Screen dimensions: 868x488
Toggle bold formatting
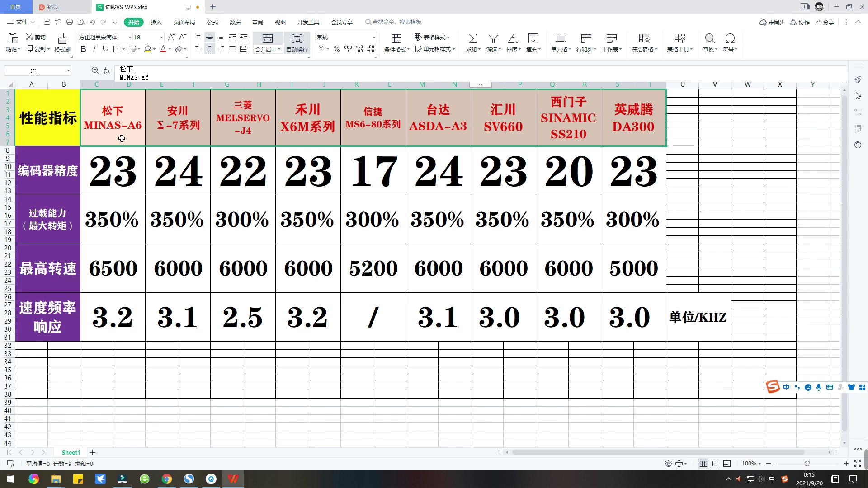(83, 49)
